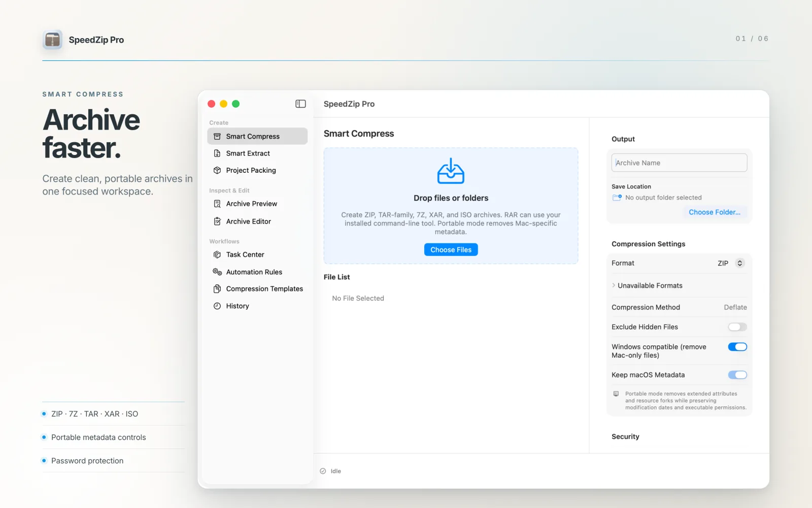Go to Archive Preview
The image size is (812, 508).
(257, 204)
